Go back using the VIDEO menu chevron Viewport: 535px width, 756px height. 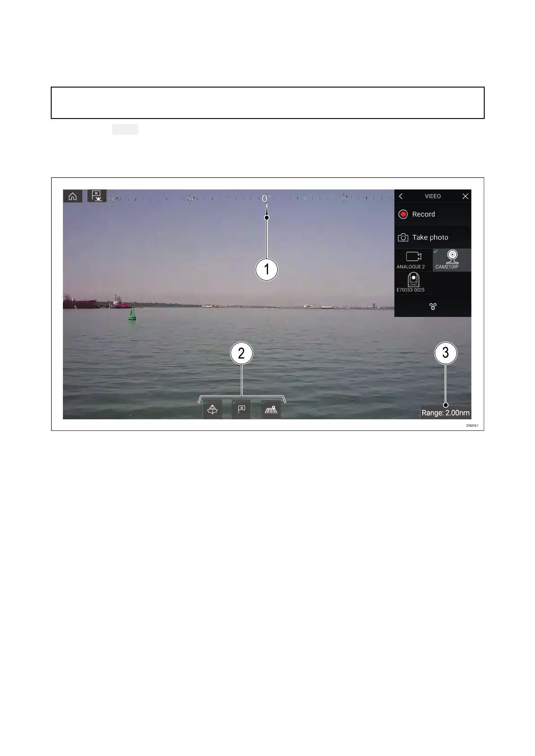coord(401,196)
